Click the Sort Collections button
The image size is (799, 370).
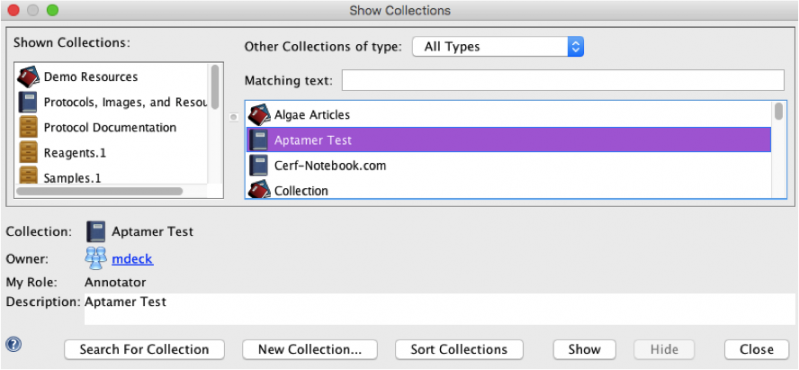(x=459, y=350)
